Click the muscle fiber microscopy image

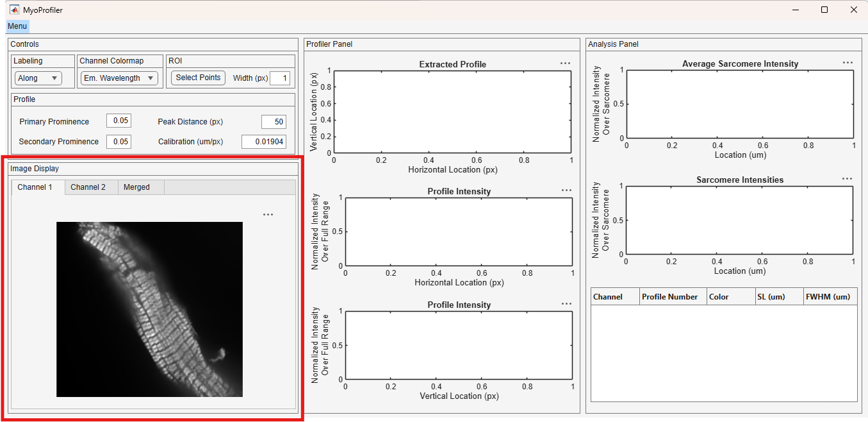coord(149,309)
